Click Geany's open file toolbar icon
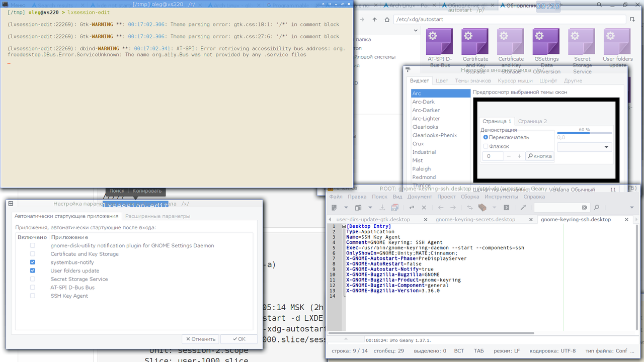 click(x=358, y=207)
